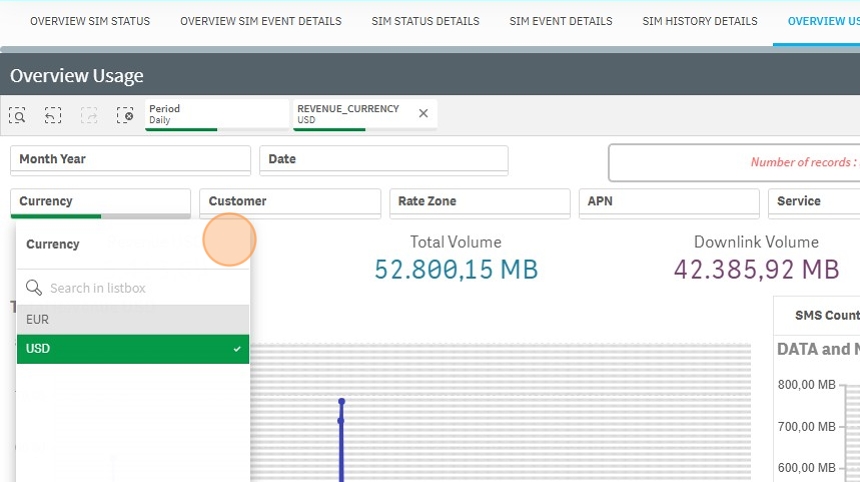This screenshot has width=860, height=482.
Task: Expand the Date filter
Action: [x=383, y=159]
